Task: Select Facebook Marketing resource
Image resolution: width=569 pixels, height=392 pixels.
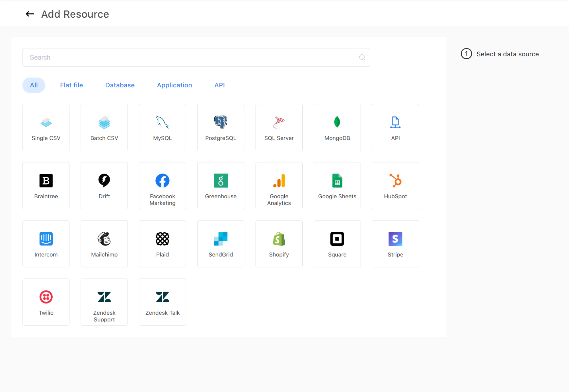Action: tap(163, 186)
